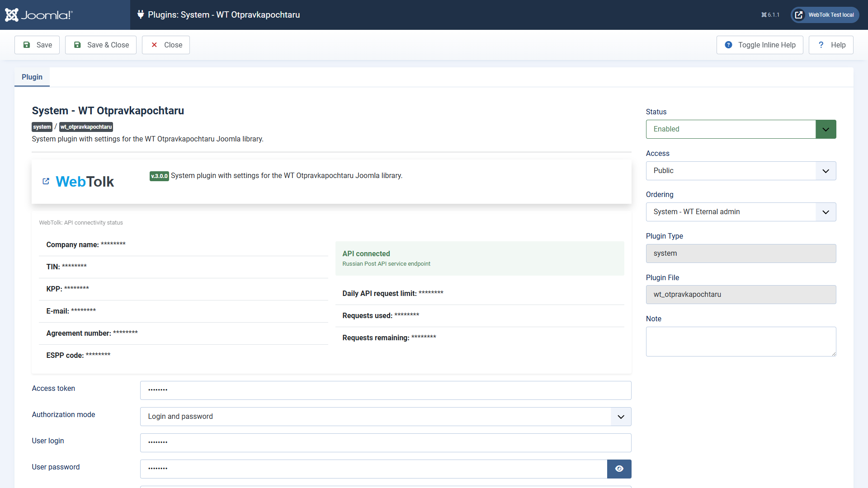Viewport: 868px width, 488px height.
Task: Click the Save & Close button
Action: (101, 45)
